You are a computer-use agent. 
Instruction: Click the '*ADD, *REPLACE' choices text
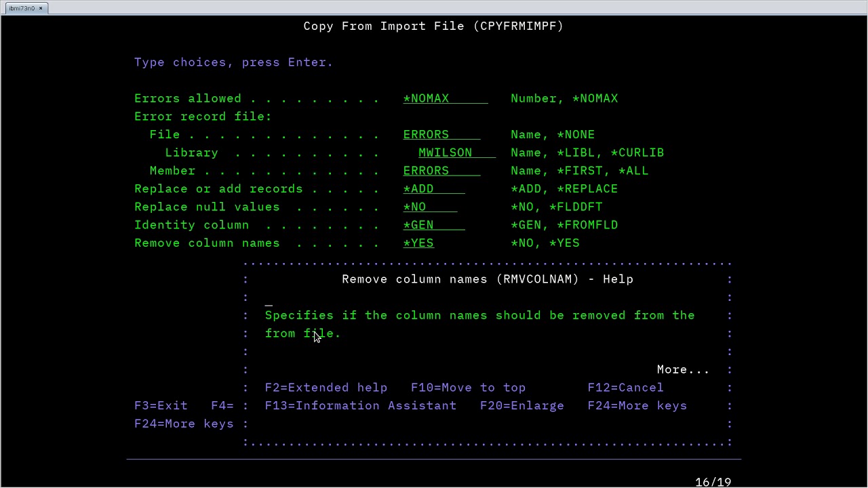point(564,189)
